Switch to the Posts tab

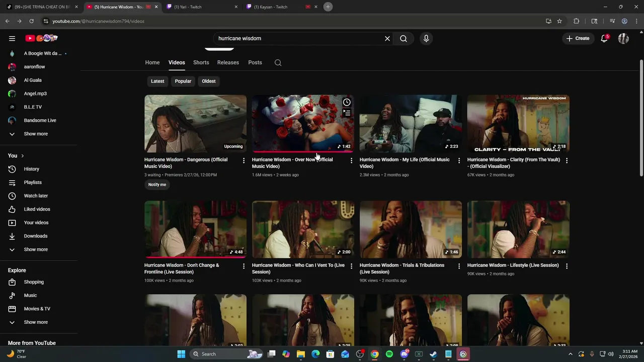click(x=255, y=62)
